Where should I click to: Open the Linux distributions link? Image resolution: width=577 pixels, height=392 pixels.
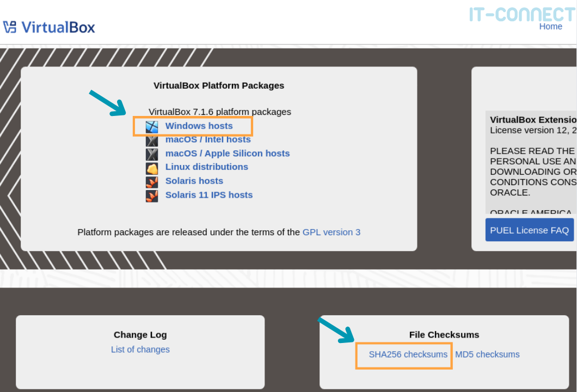pos(206,167)
